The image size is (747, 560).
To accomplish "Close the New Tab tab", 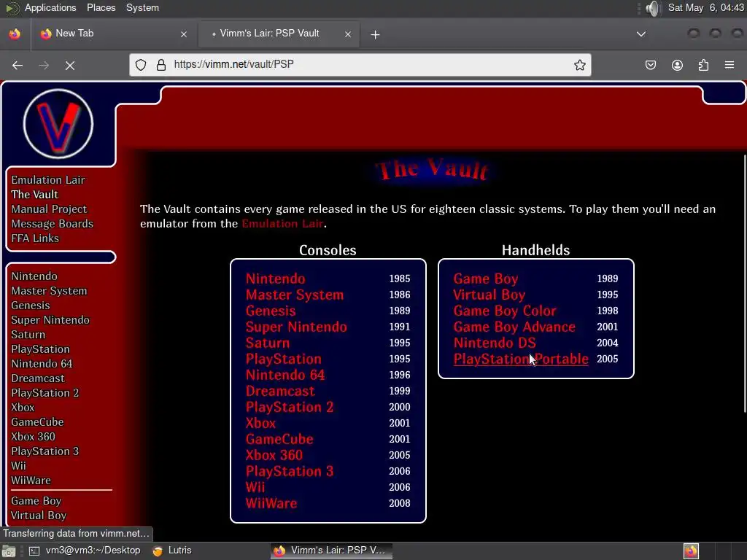I will [x=184, y=34].
